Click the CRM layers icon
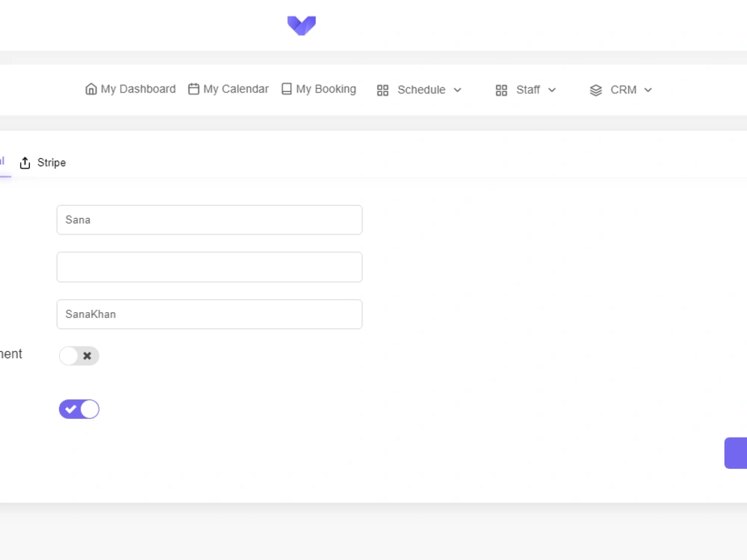This screenshot has height=560, width=747. [x=595, y=90]
